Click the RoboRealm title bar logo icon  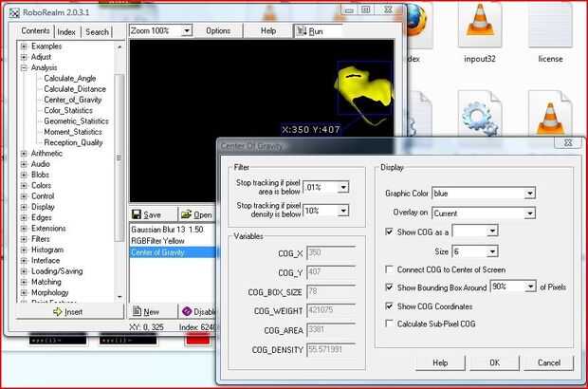14,12
